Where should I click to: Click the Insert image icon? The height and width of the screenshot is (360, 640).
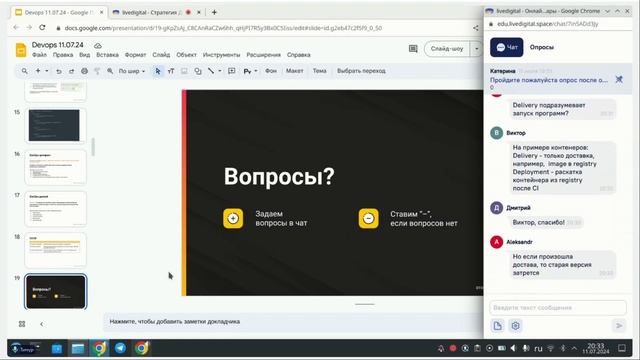184,71
